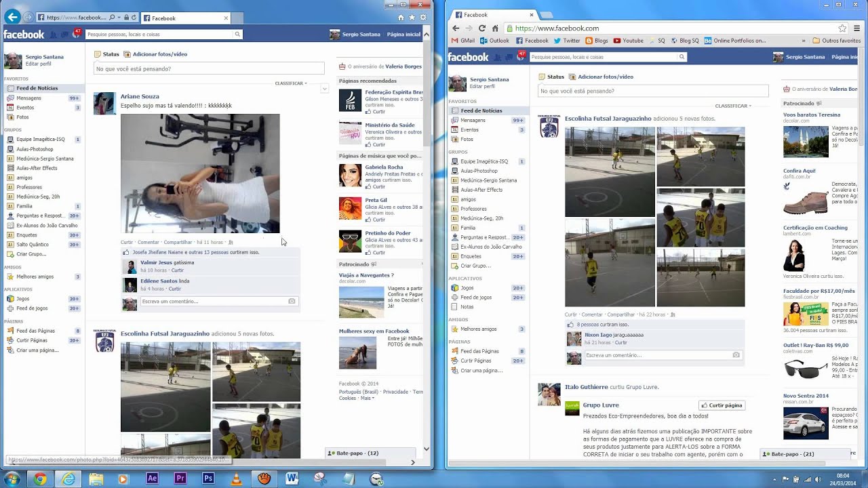Open Twitter bookmark in Chrome

(x=566, y=41)
